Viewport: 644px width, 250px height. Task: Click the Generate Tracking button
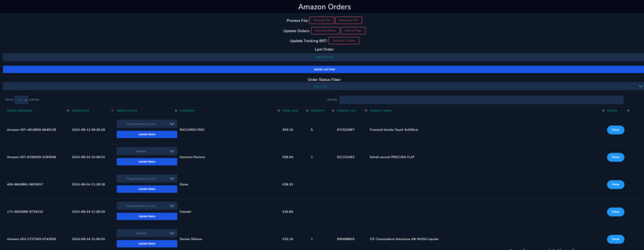(x=344, y=41)
